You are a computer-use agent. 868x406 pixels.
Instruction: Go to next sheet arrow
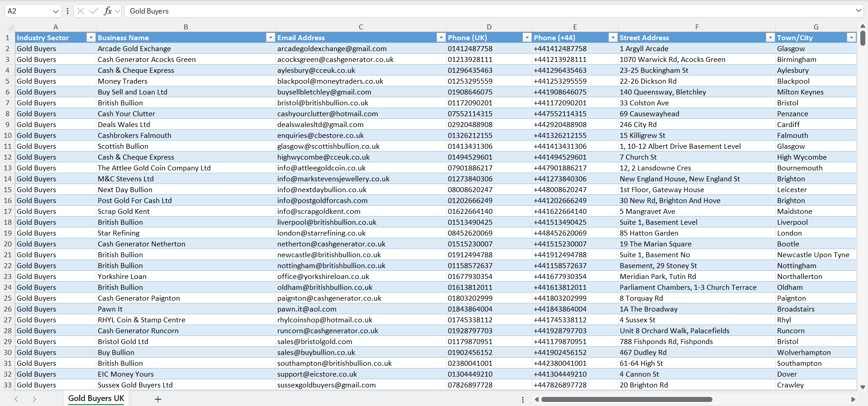pyautogui.click(x=34, y=399)
